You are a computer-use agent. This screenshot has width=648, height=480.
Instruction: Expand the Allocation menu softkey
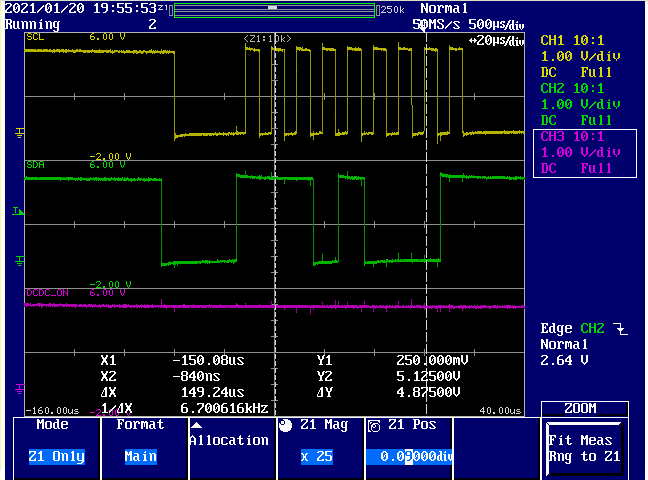pos(232,448)
